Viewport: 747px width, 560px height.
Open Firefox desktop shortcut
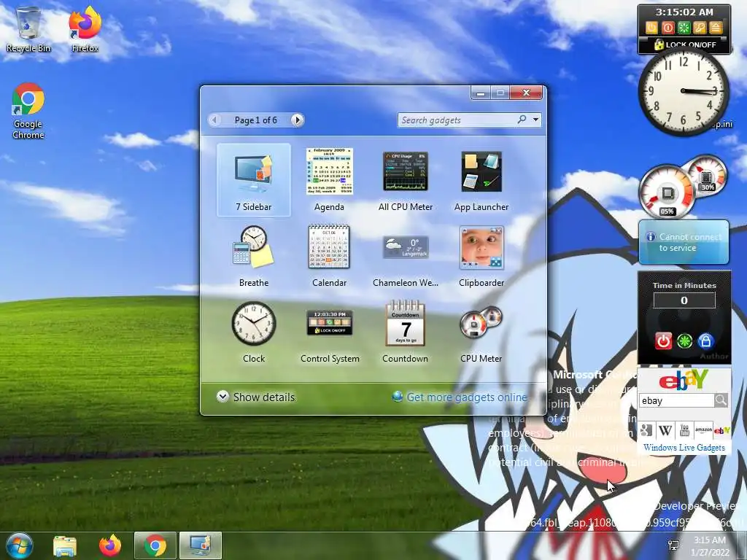pyautogui.click(x=85, y=29)
